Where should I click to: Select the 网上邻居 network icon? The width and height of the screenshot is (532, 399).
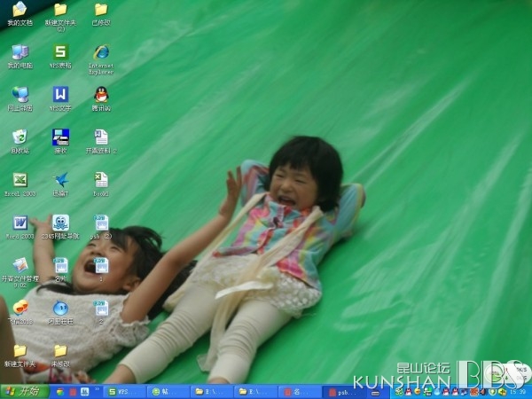pos(20,99)
